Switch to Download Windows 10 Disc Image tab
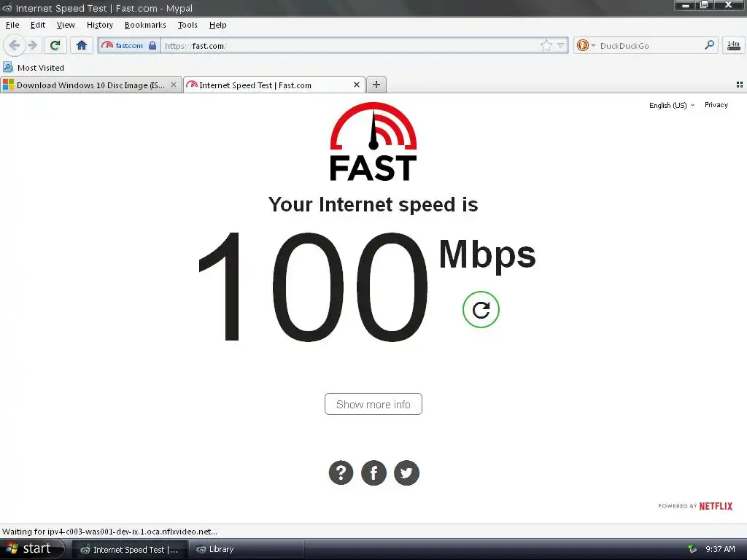The image size is (747, 560). point(91,85)
